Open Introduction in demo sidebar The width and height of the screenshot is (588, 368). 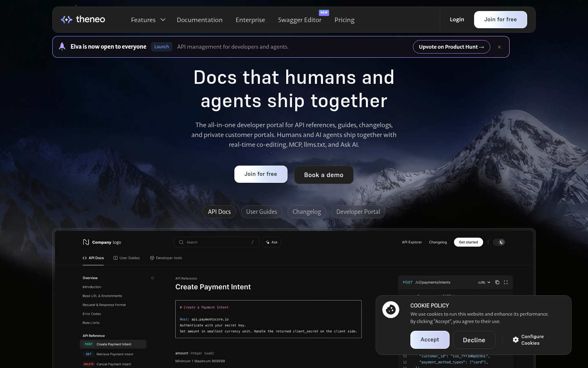pos(92,287)
